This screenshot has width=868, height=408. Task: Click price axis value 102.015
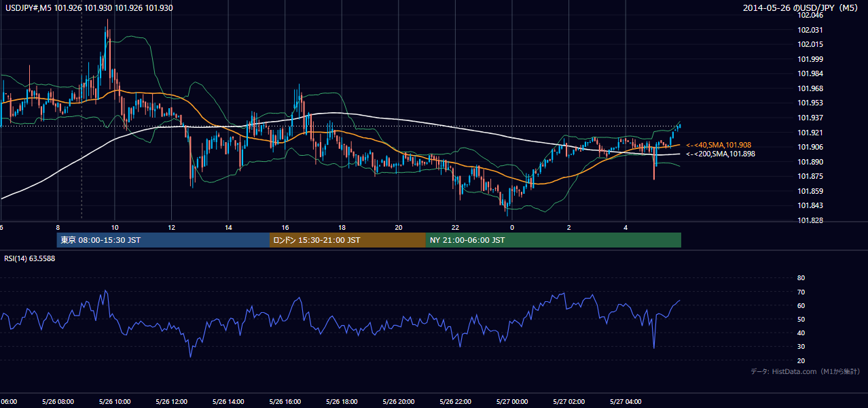click(810, 44)
